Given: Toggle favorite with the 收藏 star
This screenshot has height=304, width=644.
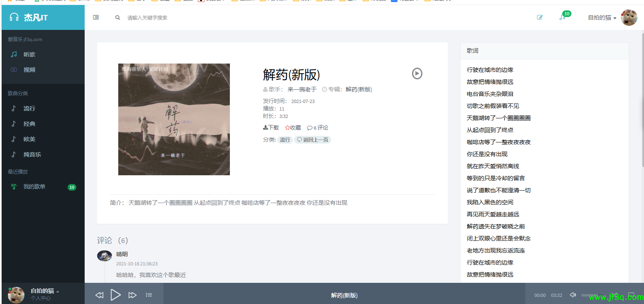Looking at the screenshot, I should [293, 127].
